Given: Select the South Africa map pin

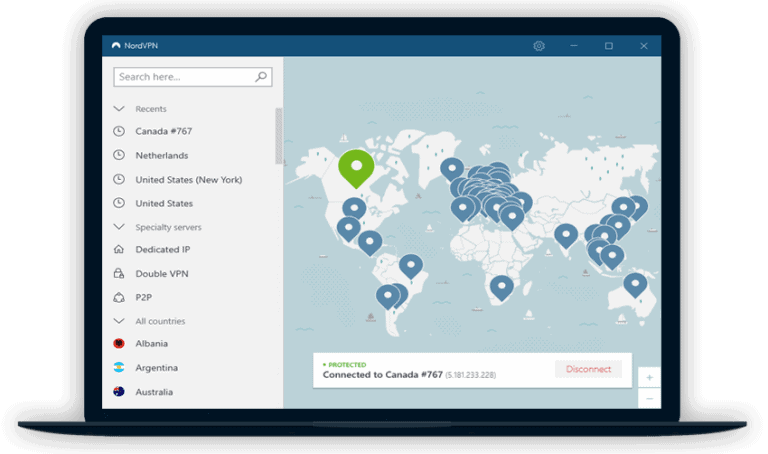Looking at the screenshot, I should pyautogui.click(x=502, y=287).
